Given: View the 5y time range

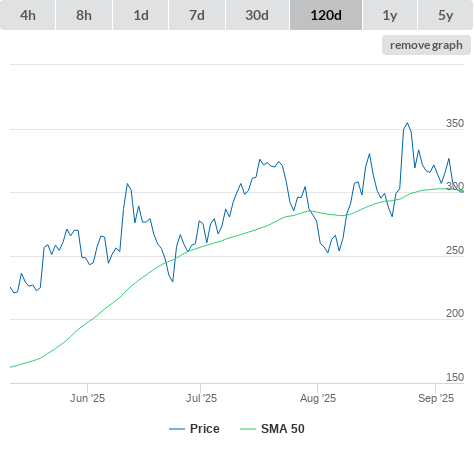Looking at the screenshot, I should click(445, 15).
